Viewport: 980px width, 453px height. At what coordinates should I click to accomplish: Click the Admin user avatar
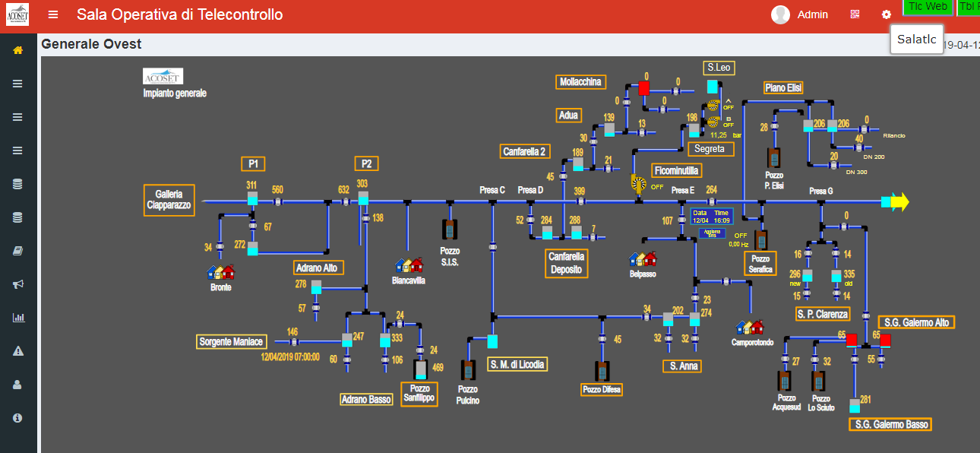tap(780, 14)
